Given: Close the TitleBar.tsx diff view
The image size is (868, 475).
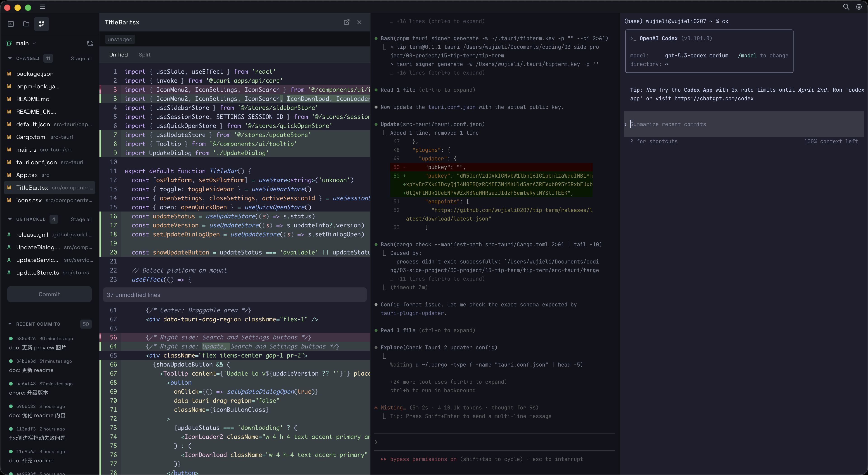Looking at the screenshot, I should 359,22.
